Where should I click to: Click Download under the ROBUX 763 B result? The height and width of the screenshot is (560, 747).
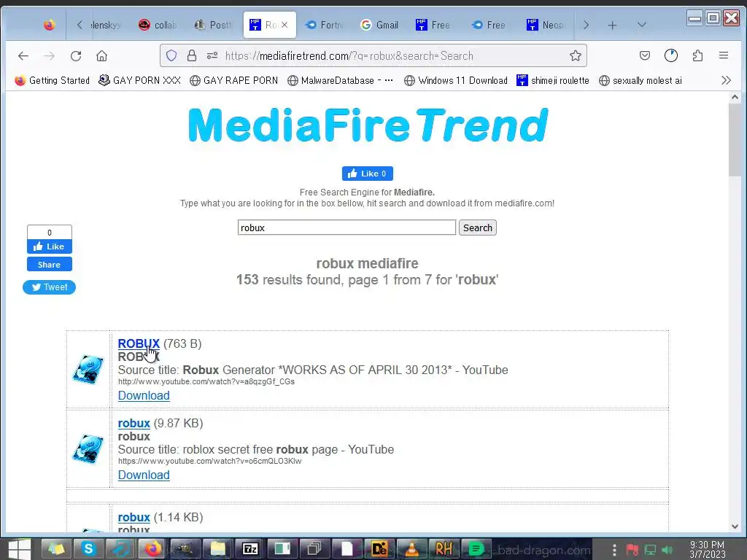144,396
